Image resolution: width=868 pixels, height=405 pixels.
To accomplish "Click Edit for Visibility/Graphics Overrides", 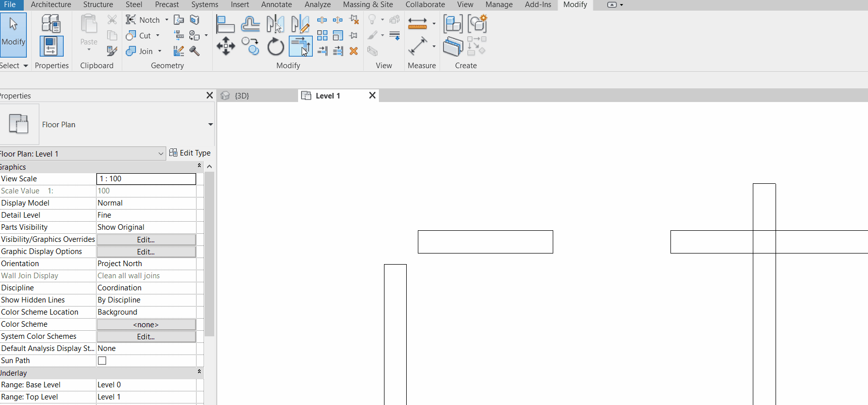I will click(x=146, y=239).
